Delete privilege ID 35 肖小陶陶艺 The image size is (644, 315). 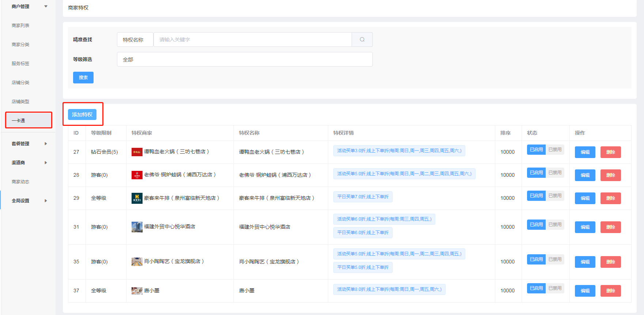610,262
